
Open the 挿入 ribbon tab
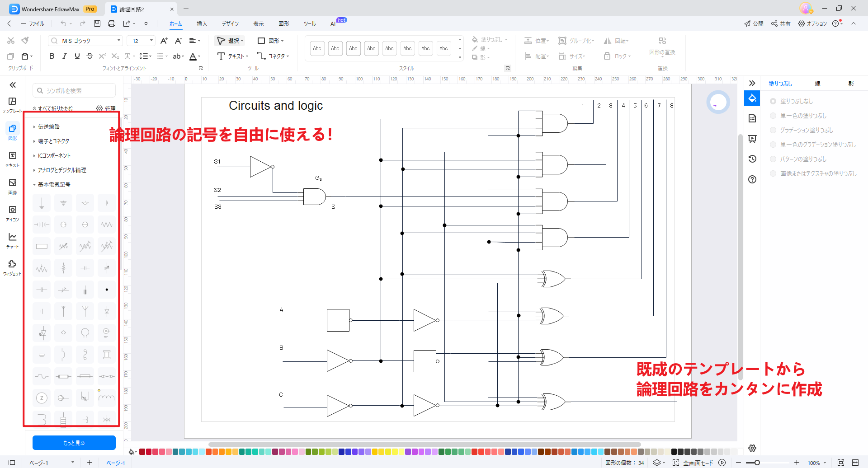[x=202, y=23]
